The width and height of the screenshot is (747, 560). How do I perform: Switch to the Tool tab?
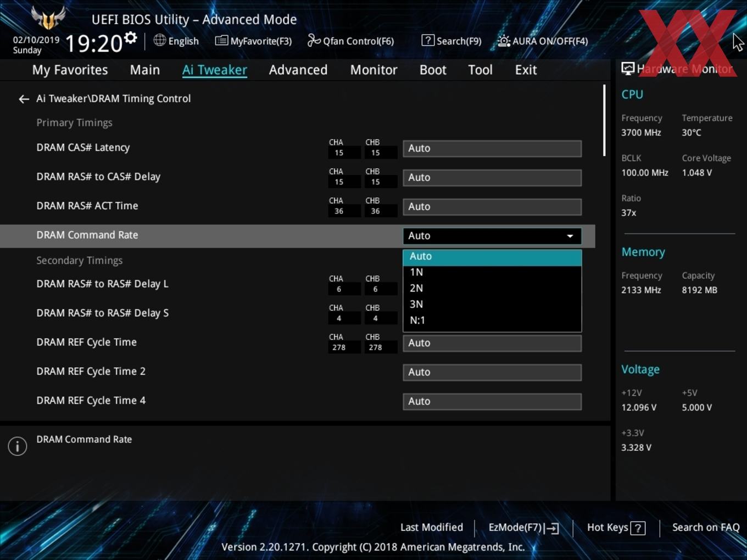(480, 70)
